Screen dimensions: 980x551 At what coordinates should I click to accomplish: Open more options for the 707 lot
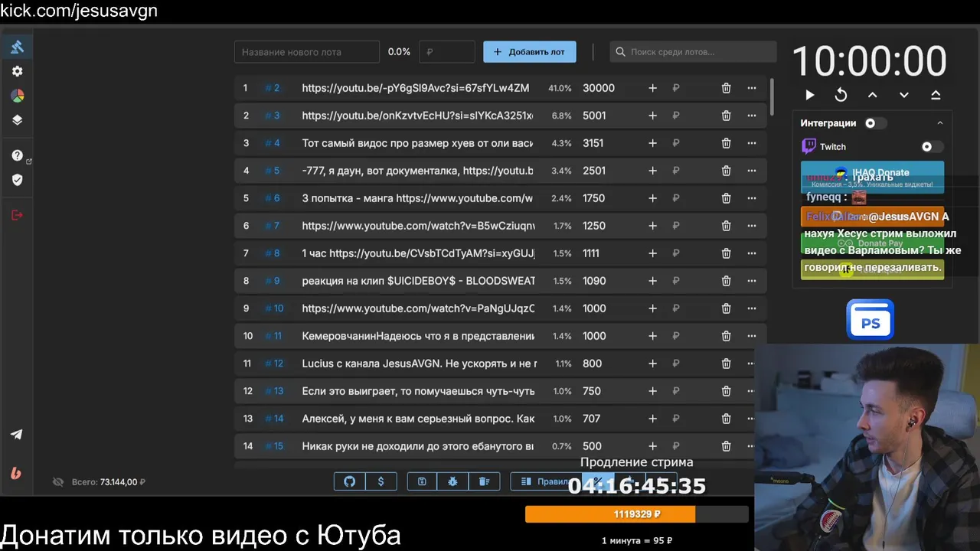pyautogui.click(x=752, y=419)
